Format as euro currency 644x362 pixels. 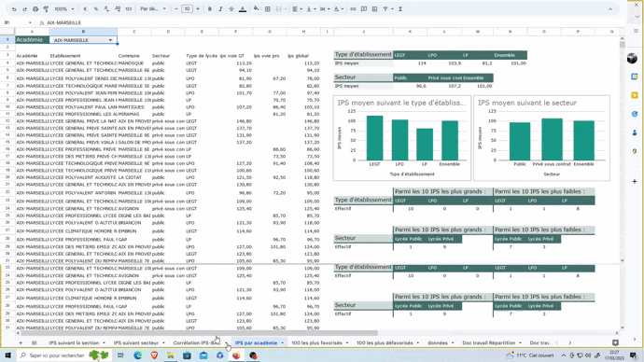click(85, 9)
